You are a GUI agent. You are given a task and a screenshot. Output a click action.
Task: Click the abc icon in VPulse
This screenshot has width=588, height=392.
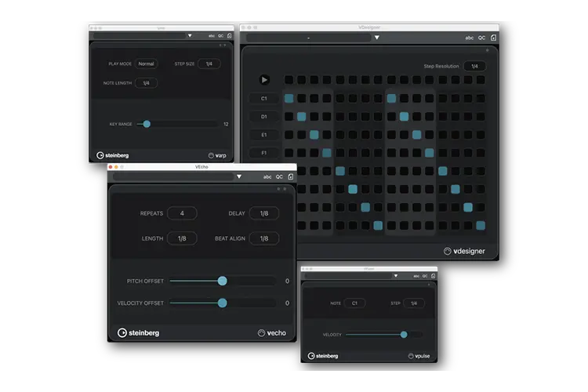point(416,276)
